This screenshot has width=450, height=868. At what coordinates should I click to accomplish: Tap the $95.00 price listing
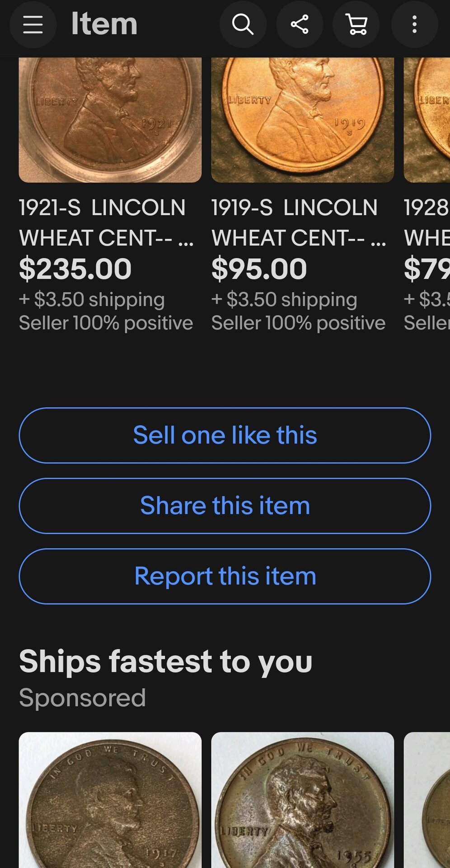point(259,269)
